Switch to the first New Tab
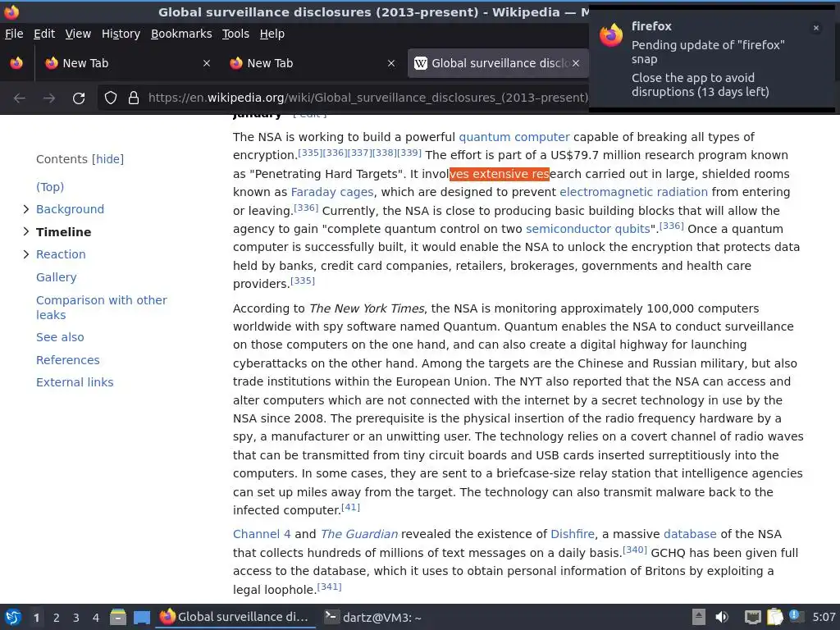The image size is (840, 630). tap(127, 63)
